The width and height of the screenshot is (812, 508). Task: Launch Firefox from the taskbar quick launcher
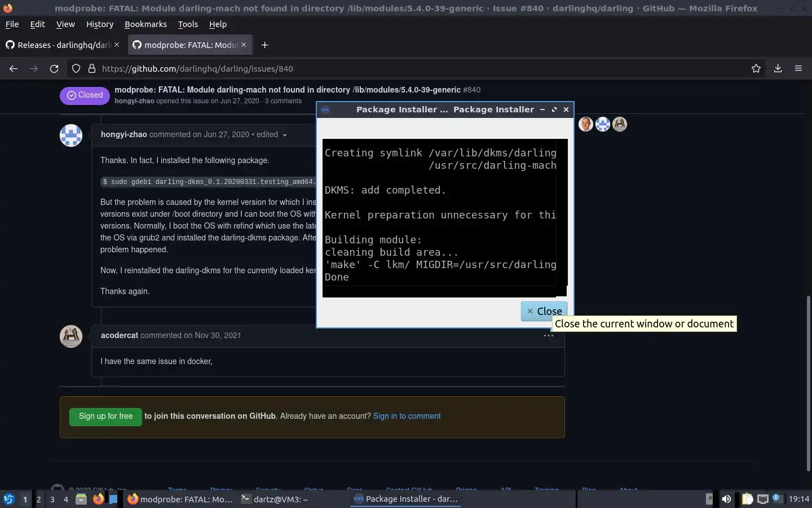[99, 499]
